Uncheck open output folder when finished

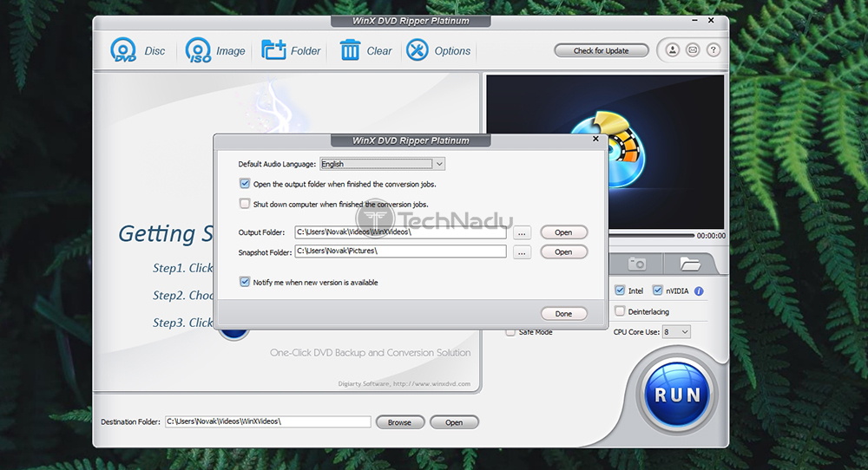tap(245, 183)
